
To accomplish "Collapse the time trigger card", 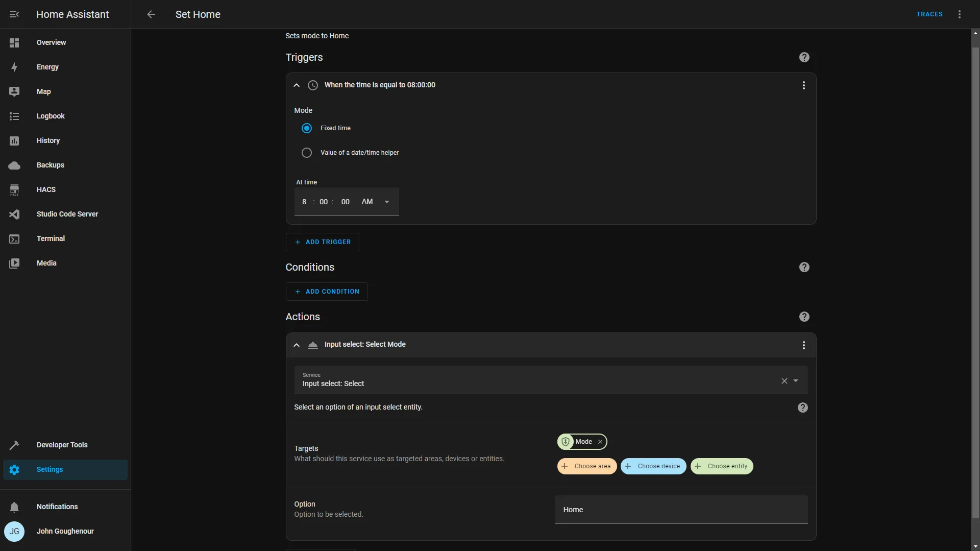I will (297, 85).
